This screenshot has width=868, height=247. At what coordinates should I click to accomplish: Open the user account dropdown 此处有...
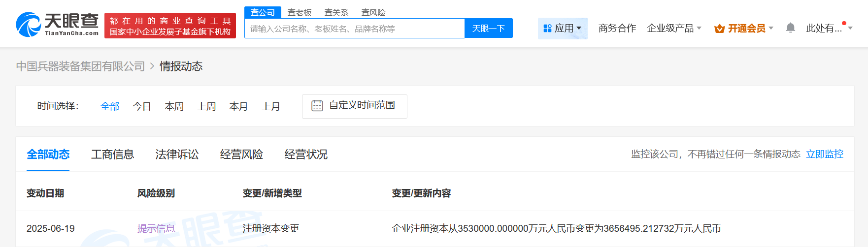click(829, 29)
